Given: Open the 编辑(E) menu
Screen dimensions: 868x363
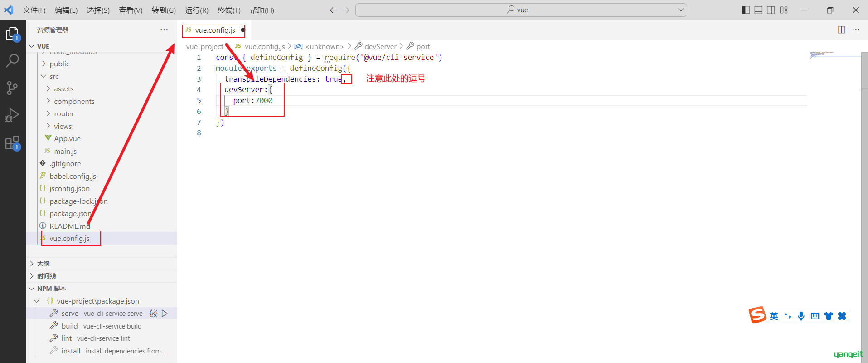Looking at the screenshot, I should coord(66,10).
